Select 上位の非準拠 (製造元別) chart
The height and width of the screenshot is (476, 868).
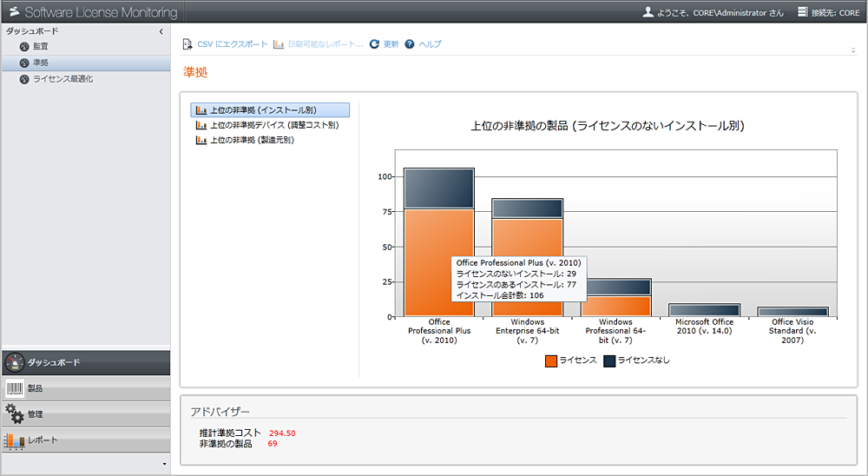point(252,140)
